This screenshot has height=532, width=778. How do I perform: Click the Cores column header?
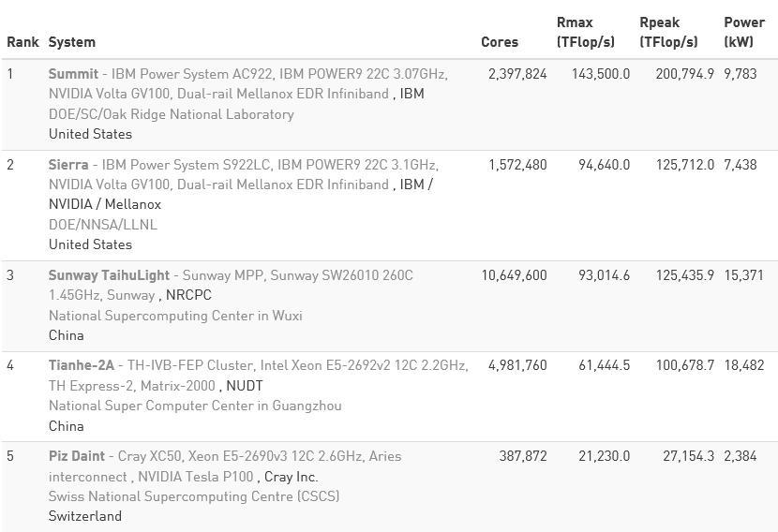tap(500, 42)
